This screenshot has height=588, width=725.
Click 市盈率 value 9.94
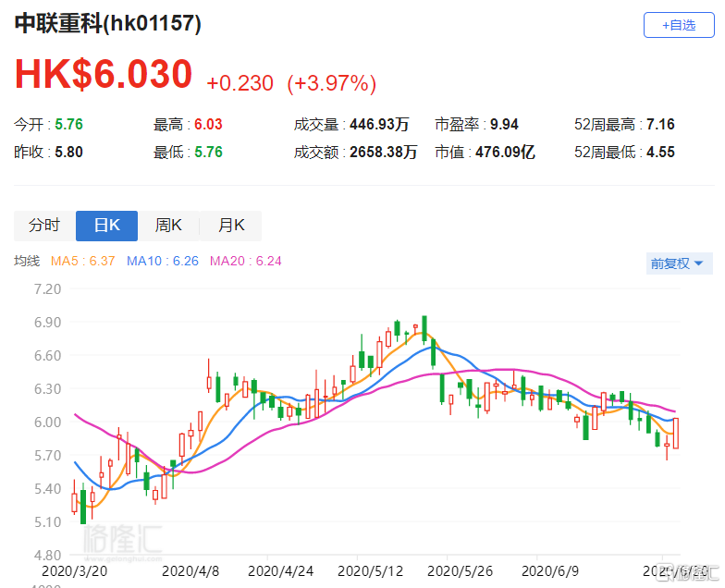click(x=504, y=124)
